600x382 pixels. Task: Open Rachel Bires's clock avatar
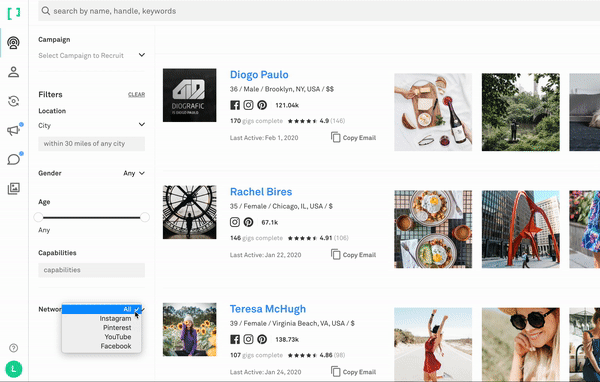[x=189, y=212]
